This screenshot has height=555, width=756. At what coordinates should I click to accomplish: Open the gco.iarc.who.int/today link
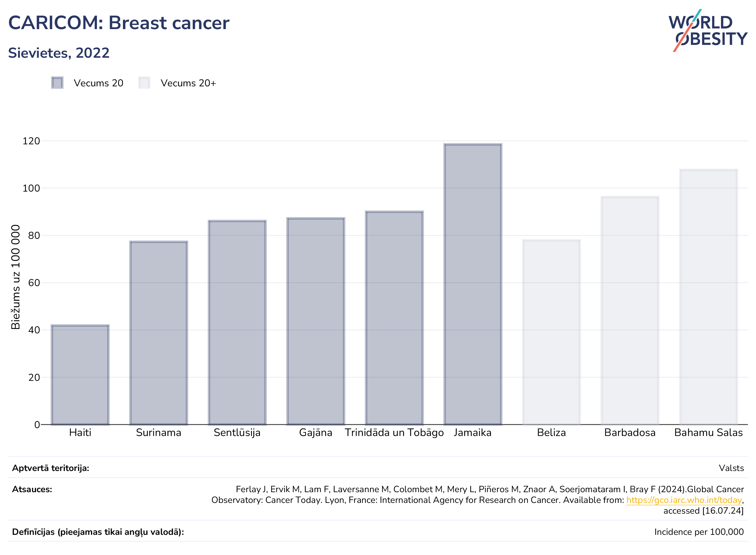[x=684, y=500]
